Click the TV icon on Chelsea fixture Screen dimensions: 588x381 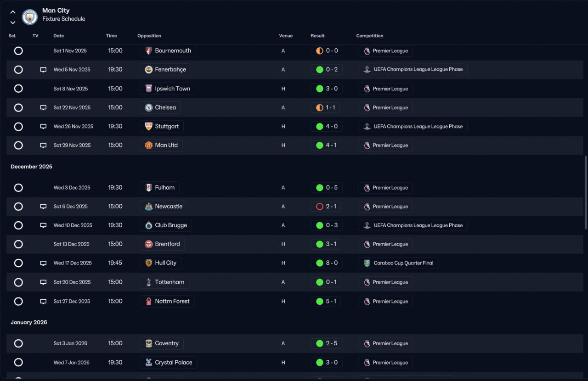[43, 107]
